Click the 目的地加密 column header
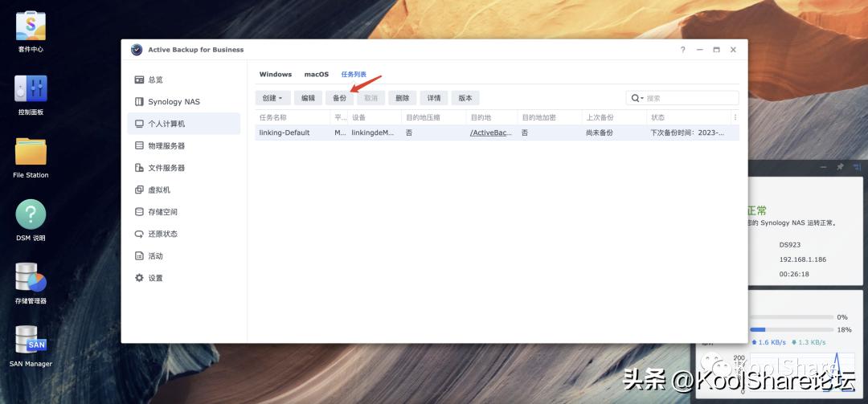Viewport: 868px width, 404px height. coord(549,117)
